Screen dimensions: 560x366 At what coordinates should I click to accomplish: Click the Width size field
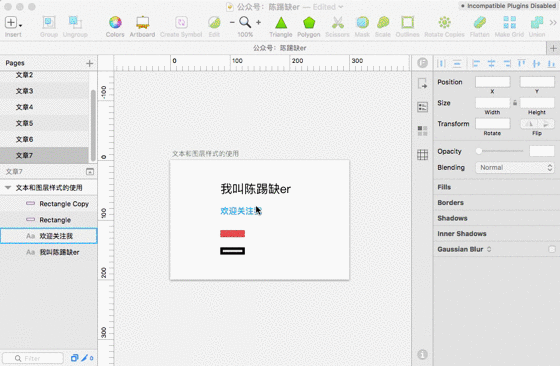pyautogui.click(x=492, y=103)
